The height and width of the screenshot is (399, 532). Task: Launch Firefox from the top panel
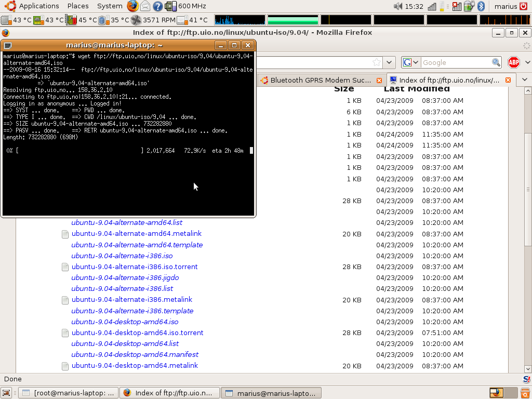tap(132, 6)
